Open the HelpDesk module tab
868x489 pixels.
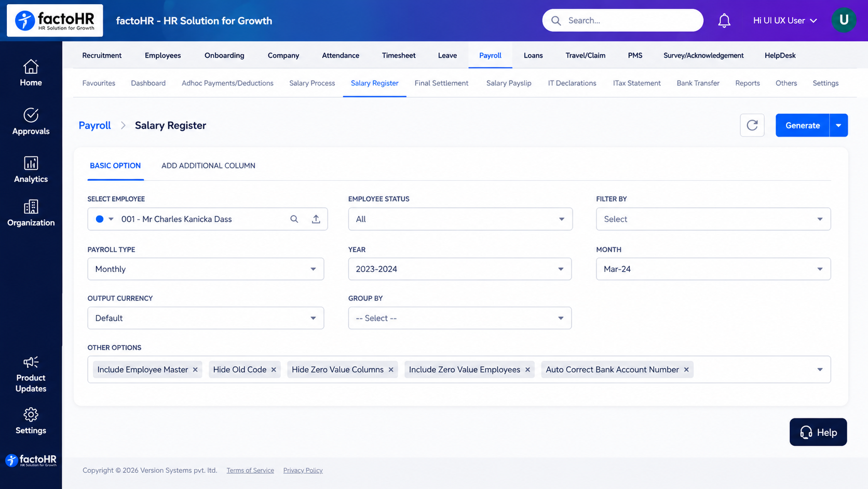coord(780,56)
